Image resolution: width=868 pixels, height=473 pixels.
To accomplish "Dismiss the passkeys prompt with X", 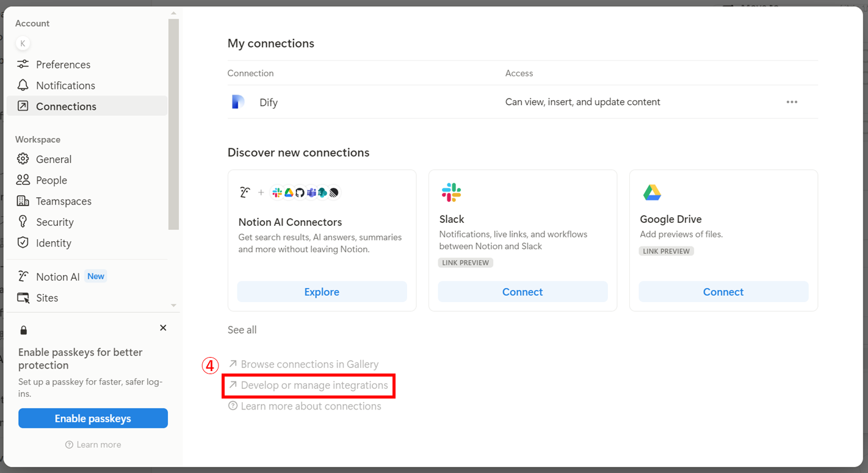I will pyautogui.click(x=163, y=328).
